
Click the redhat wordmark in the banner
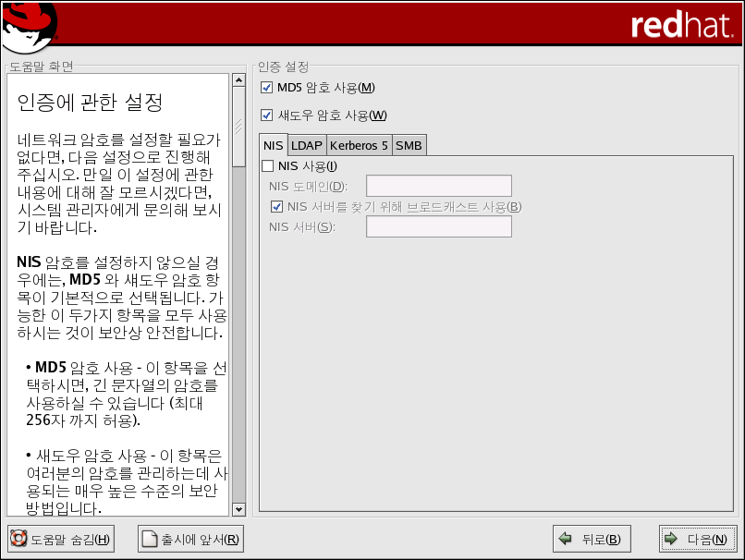coord(682,26)
